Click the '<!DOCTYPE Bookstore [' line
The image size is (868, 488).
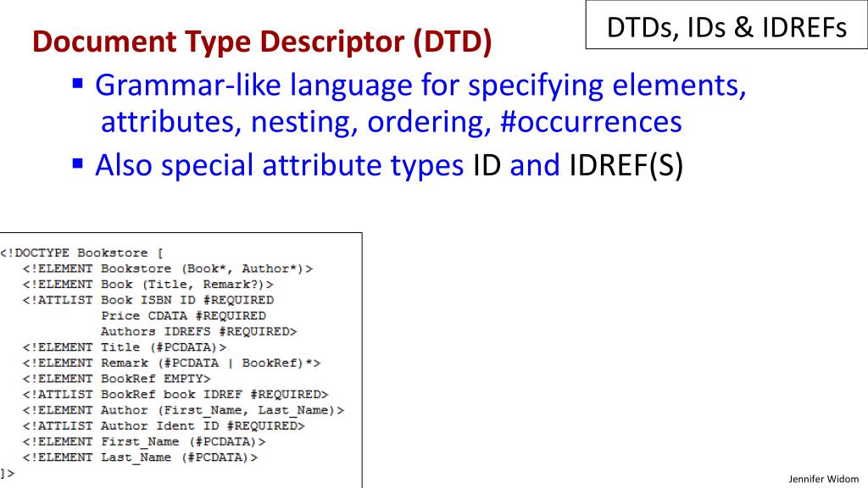tap(82, 252)
